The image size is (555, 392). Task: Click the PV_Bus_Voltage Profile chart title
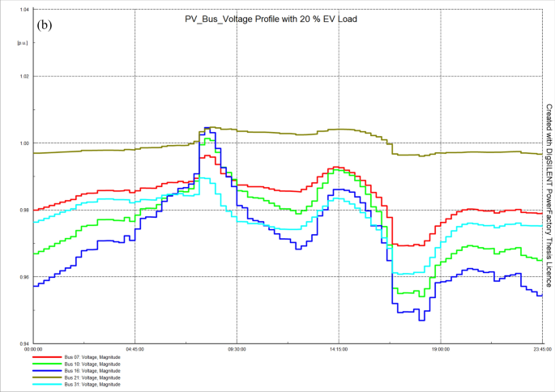pos(271,19)
